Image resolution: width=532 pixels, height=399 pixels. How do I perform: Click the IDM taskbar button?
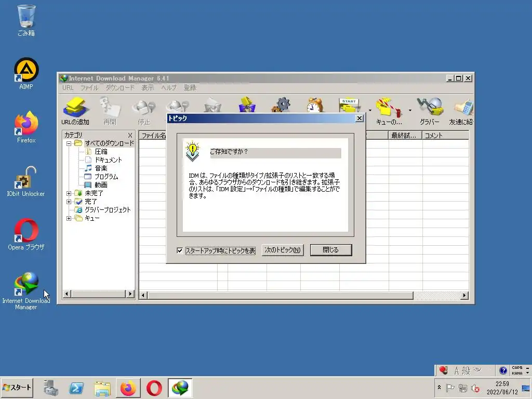click(x=180, y=388)
